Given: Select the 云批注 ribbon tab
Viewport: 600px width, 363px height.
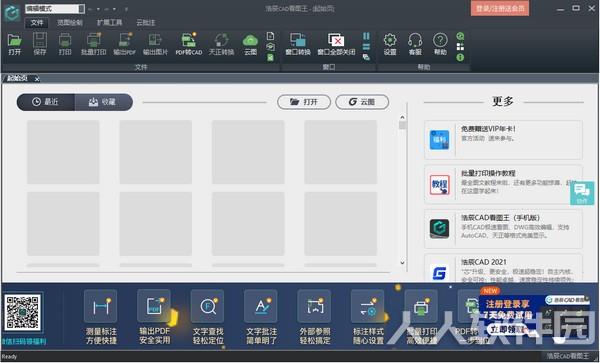Looking at the screenshot, I should pos(146,23).
